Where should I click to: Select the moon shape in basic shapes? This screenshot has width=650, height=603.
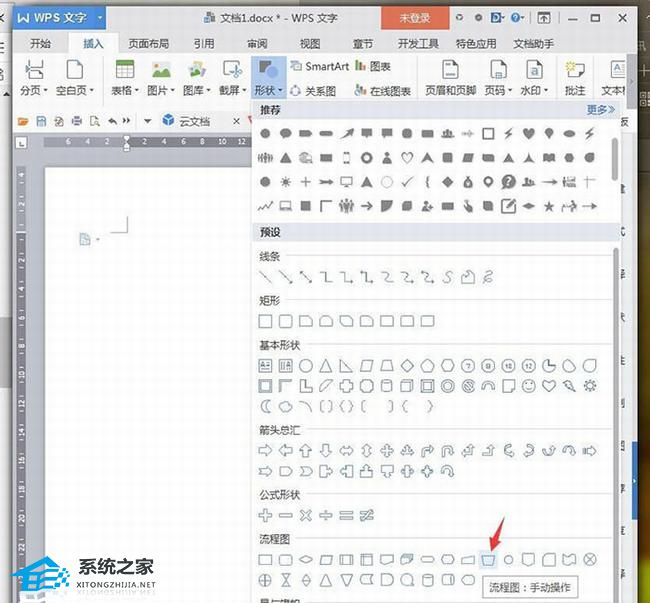click(265, 407)
